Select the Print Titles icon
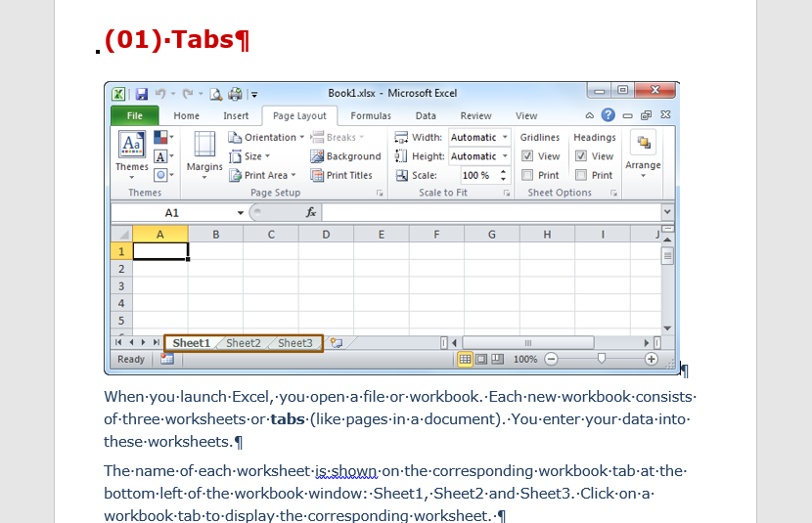 click(317, 175)
